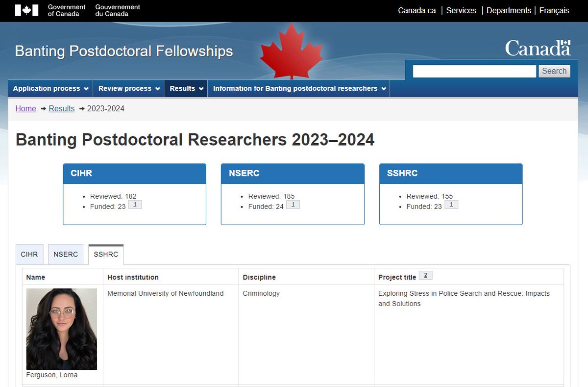The image size is (588, 387).
Task: Expand Information for Banting postdoctoral researchers menu
Action: coord(299,89)
